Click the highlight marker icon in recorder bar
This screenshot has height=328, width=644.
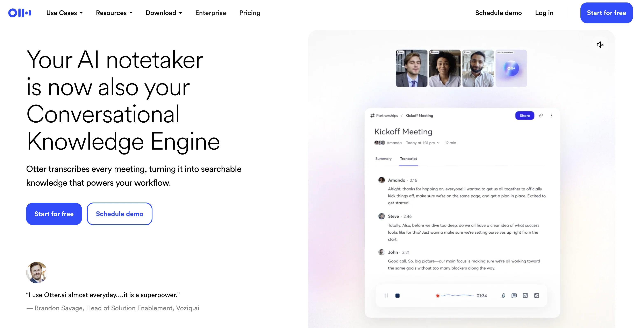click(x=503, y=296)
